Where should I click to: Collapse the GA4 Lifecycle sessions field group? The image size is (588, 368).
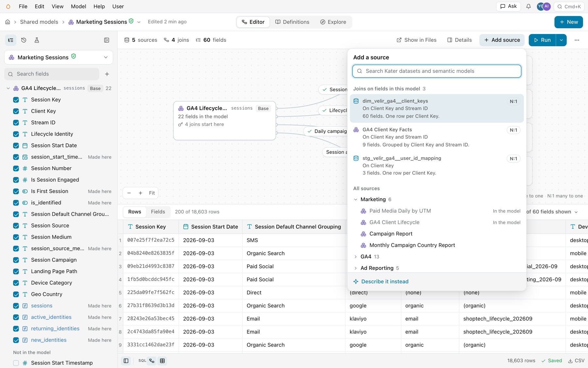8,88
